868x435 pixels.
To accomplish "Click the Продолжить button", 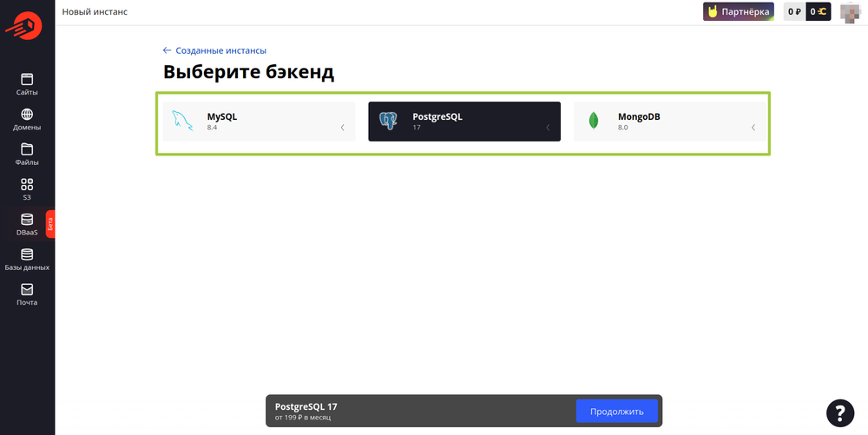I will tap(616, 412).
